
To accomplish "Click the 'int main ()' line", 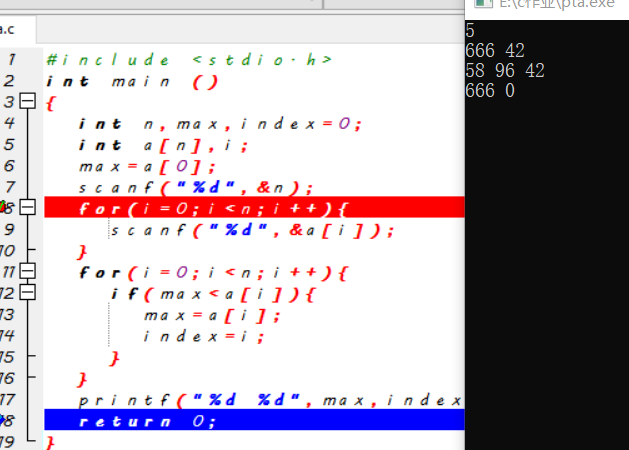I will click(x=132, y=82).
